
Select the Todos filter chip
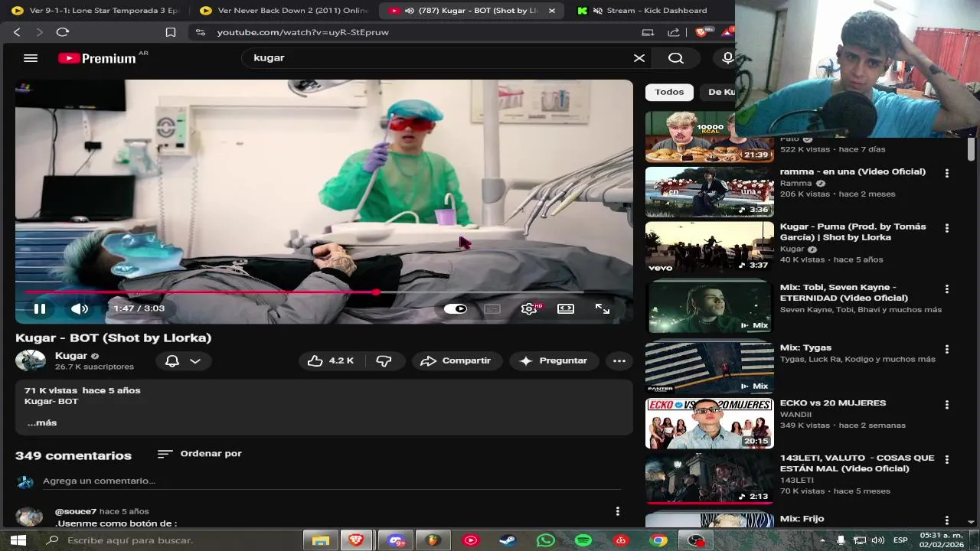(x=669, y=92)
